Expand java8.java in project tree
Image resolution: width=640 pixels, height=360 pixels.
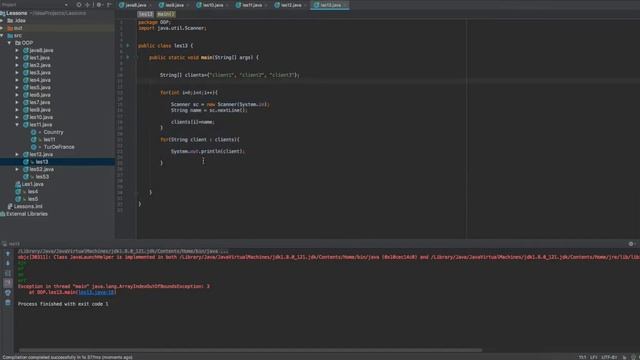pos(17,50)
